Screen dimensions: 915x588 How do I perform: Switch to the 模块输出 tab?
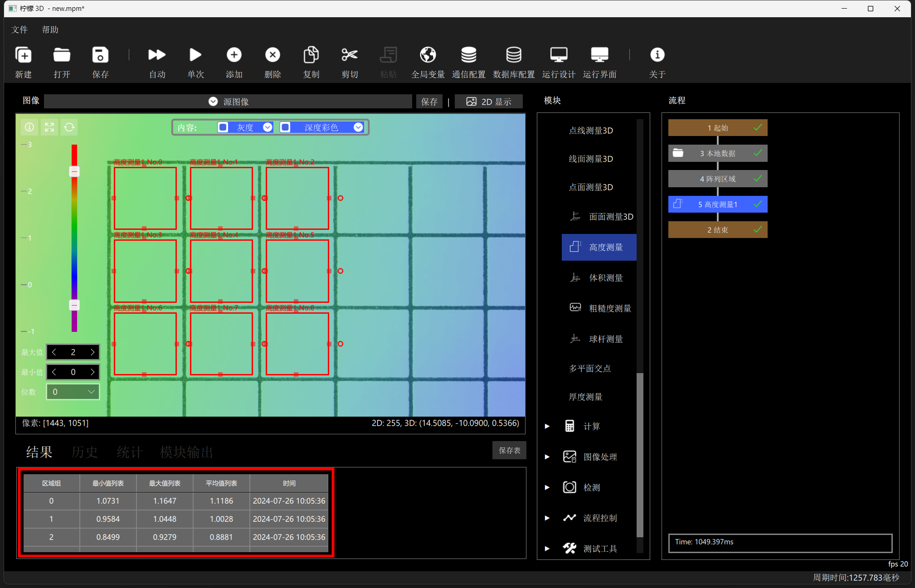[x=186, y=452]
